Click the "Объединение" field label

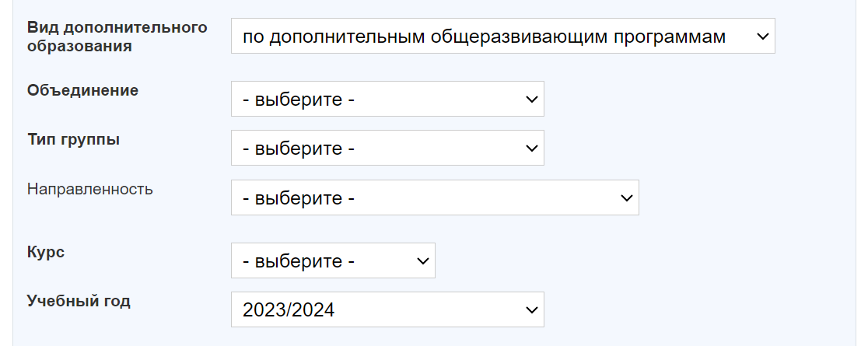82,90
